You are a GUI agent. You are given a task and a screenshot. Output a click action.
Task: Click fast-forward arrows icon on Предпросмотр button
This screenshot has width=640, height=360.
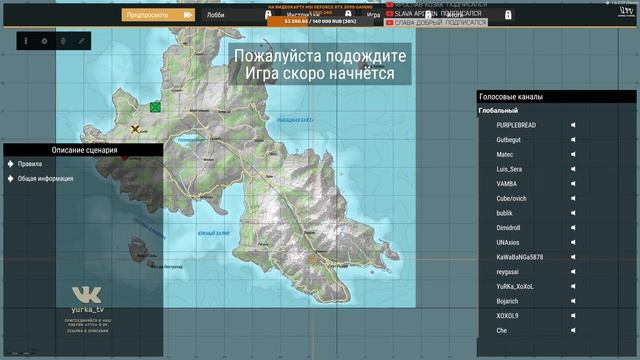[188, 15]
